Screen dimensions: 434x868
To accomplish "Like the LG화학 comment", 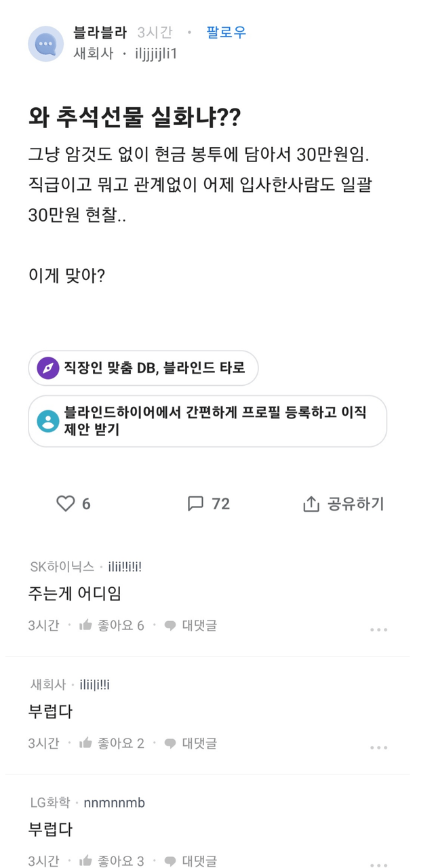I will coord(85,861).
